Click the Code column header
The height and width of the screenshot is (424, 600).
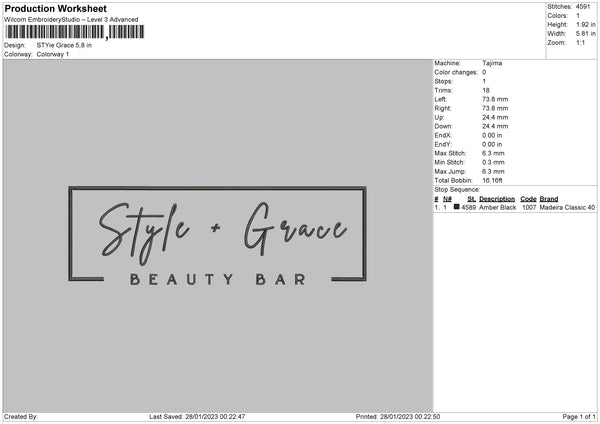click(x=528, y=199)
